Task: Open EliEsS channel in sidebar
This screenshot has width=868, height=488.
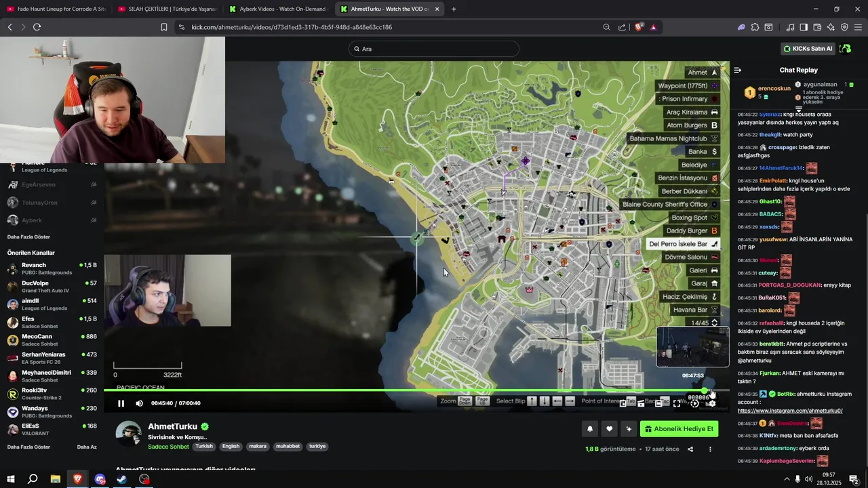Action: pos(52,429)
